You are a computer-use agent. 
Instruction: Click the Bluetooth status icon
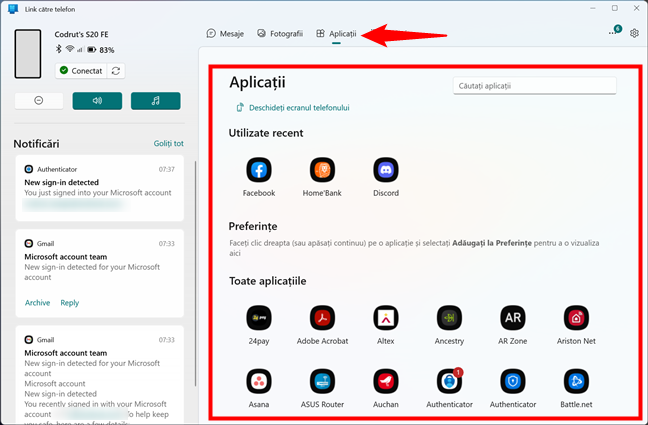(59, 49)
